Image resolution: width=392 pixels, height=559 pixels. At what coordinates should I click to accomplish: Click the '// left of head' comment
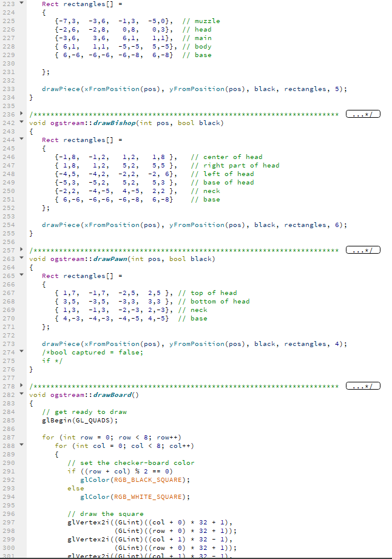pyautogui.click(x=222, y=174)
